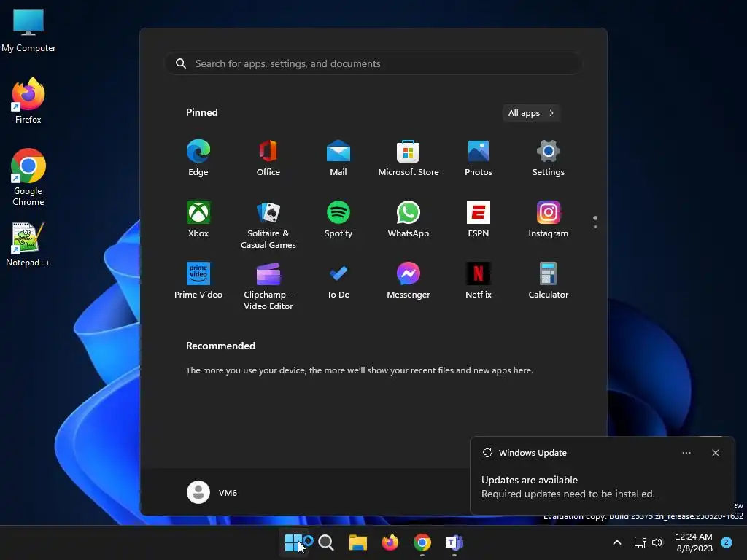Open Google Chrome from taskbar
This screenshot has width=747, height=560.
(x=422, y=542)
